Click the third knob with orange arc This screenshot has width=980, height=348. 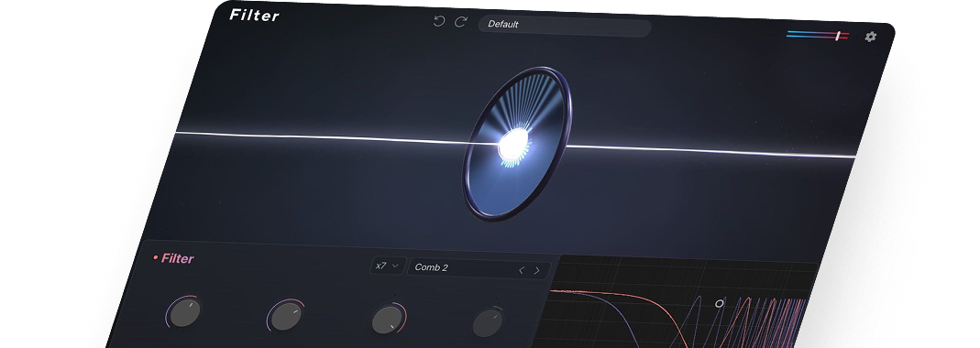click(x=388, y=320)
